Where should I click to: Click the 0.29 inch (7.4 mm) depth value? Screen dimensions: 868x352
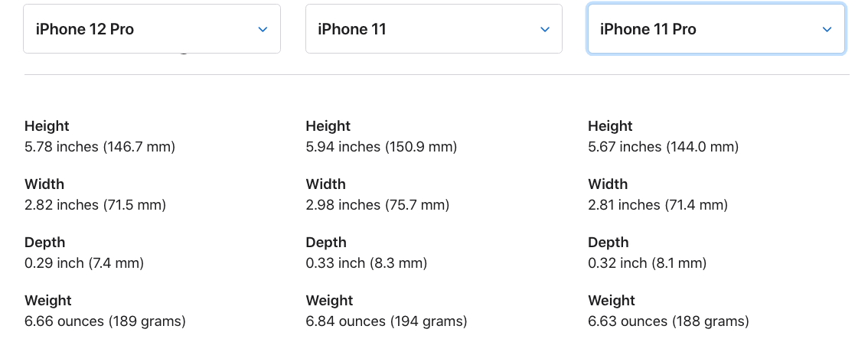click(x=84, y=263)
